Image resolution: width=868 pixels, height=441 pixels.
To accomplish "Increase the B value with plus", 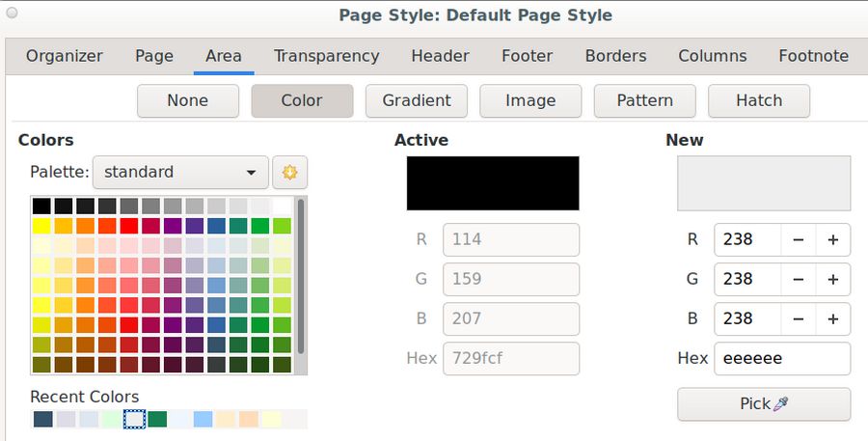I will (832, 318).
